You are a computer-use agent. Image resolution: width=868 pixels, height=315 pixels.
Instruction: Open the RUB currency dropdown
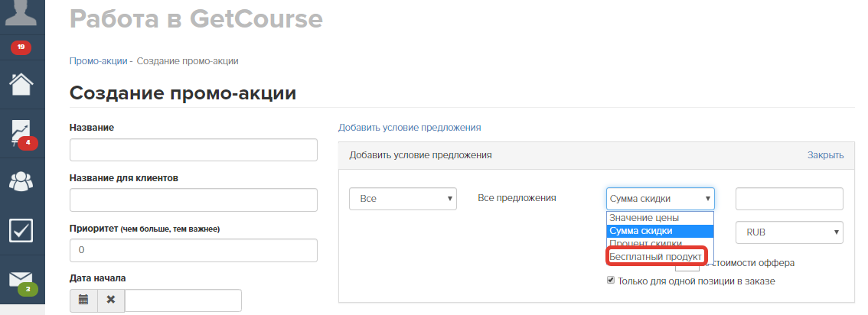tap(789, 232)
